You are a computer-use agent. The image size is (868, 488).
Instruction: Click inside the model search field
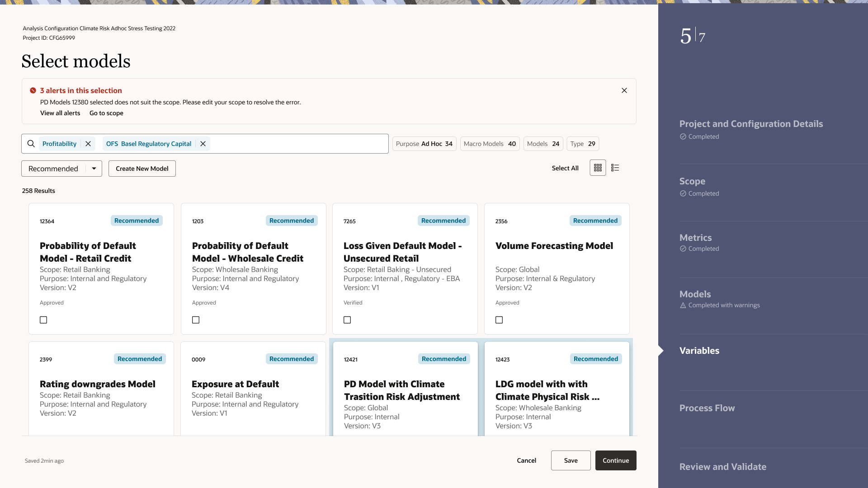(x=298, y=144)
